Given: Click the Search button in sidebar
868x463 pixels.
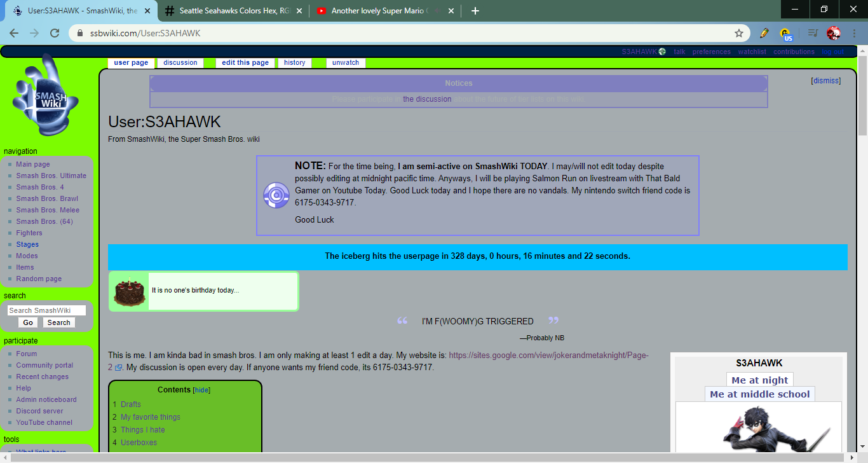Looking at the screenshot, I should pos(58,322).
